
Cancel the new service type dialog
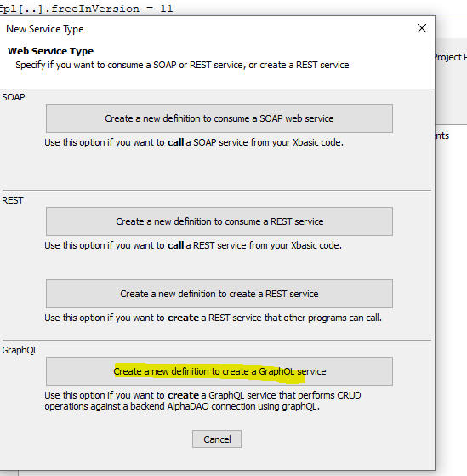click(217, 439)
